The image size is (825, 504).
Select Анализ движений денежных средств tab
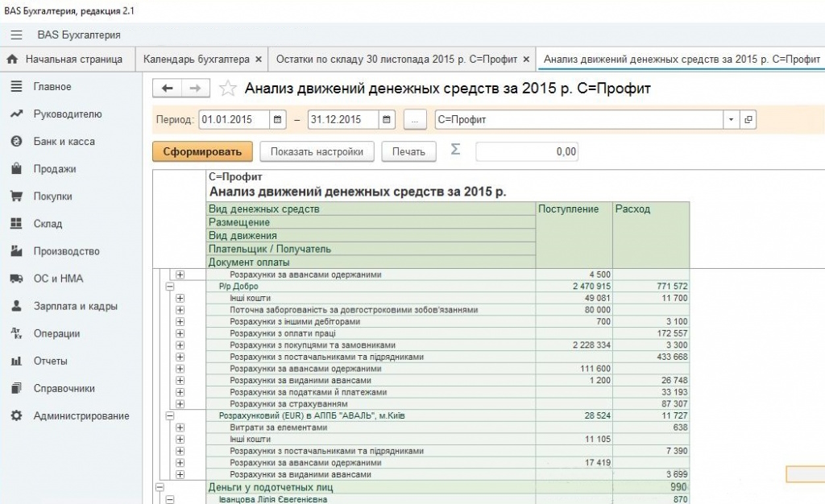pyautogui.click(x=682, y=60)
